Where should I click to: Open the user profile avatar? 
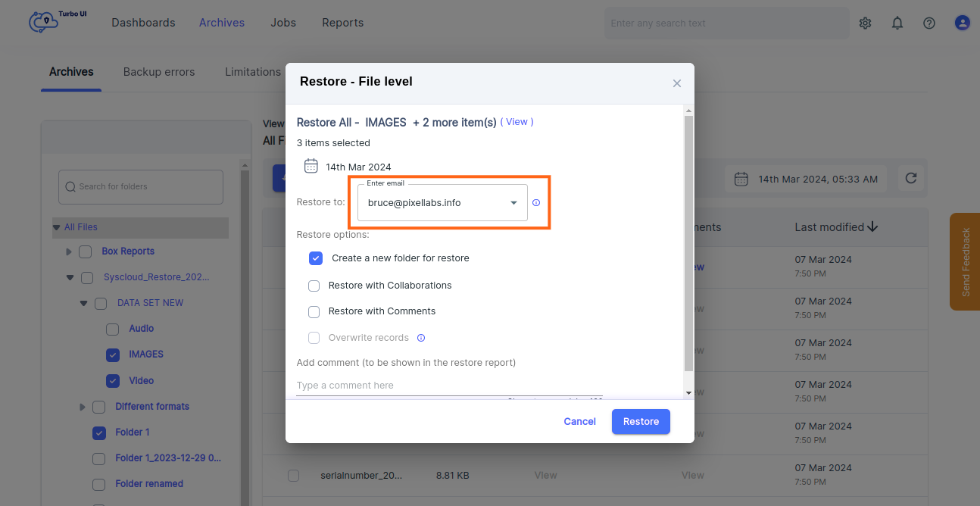tap(962, 23)
